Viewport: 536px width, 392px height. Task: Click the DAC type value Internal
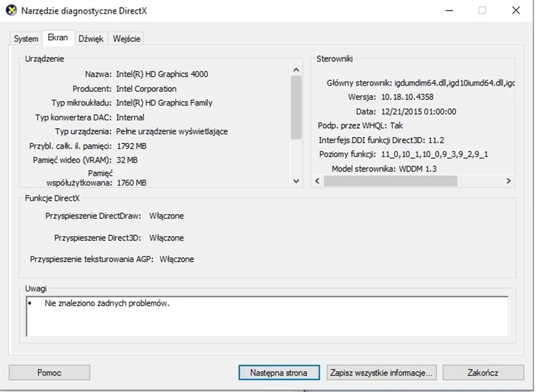point(130,118)
